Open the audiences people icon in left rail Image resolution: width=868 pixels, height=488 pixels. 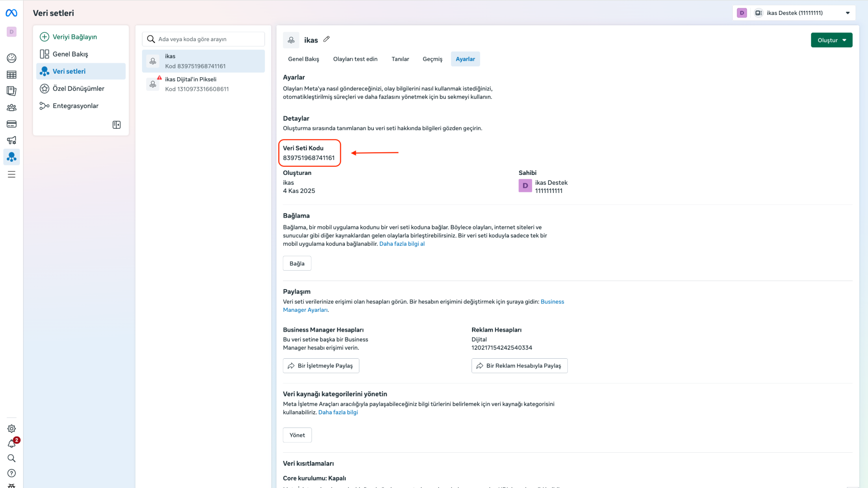pos(12,108)
